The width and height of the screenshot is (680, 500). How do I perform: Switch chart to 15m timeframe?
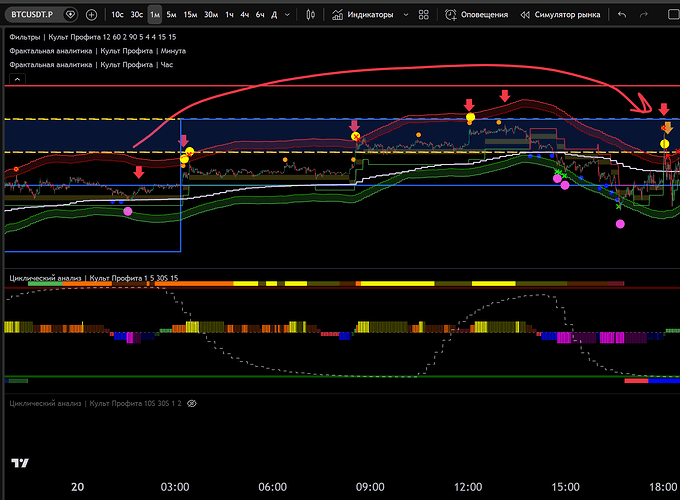[190, 15]
